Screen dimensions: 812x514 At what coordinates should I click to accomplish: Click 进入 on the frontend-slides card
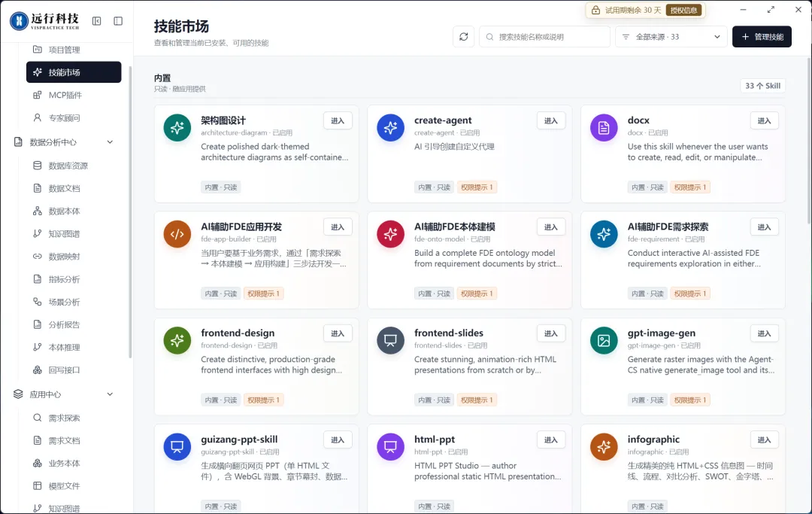click(551, 333)
